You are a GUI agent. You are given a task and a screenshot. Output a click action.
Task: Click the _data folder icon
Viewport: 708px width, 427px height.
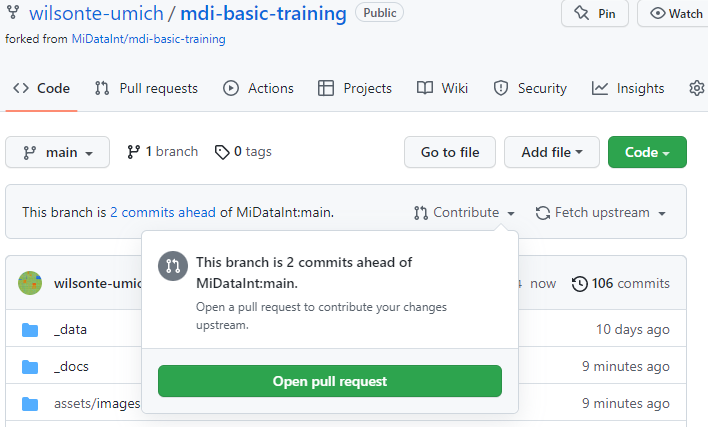pyautogui.click(x=30, y=330)
